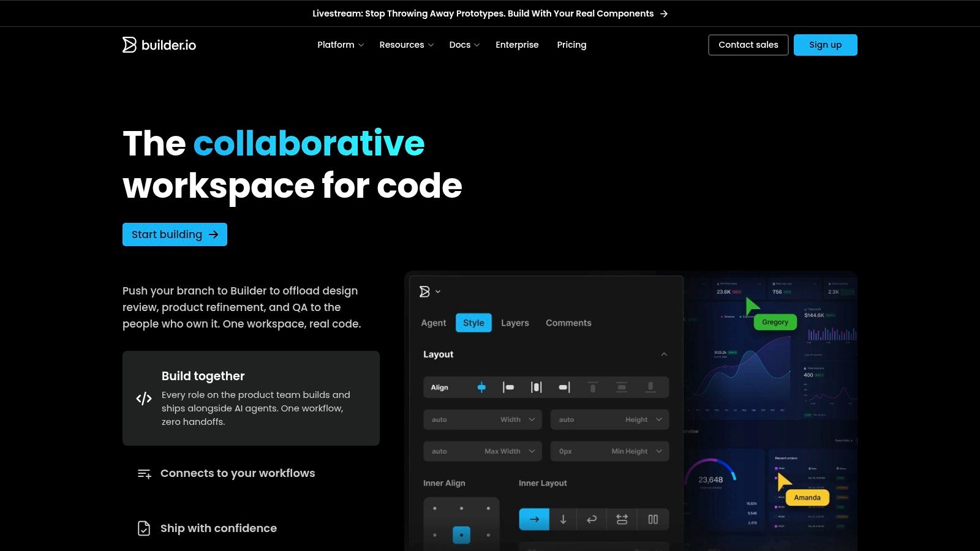Set Inner Align to top-right dot

click(488, 508)
